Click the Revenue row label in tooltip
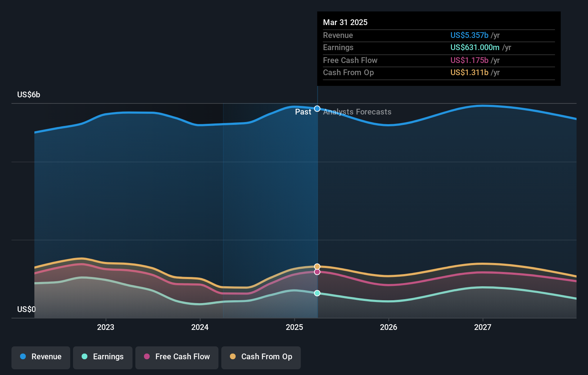This screenshot has width=588, height=375. point(338,35)
